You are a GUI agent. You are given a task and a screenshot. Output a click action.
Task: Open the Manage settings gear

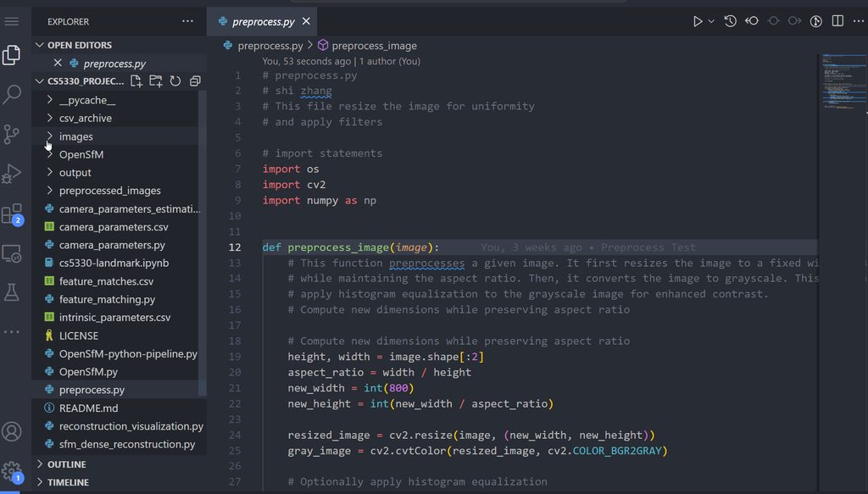tap(12, 472)
